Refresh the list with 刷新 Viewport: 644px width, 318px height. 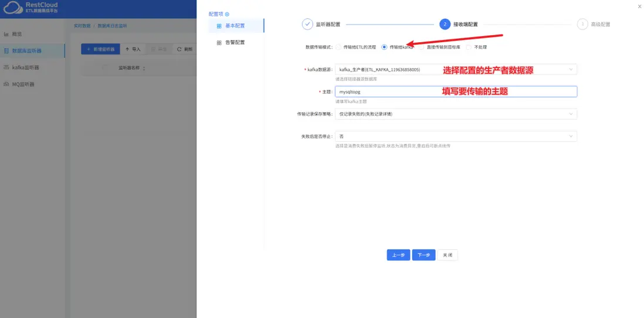[x=184, y=49]
